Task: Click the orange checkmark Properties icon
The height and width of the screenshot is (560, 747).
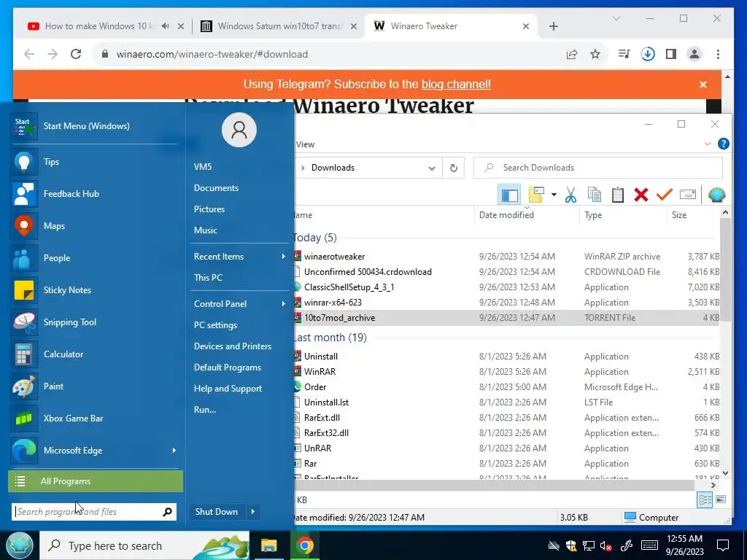Action: point(664,195)
